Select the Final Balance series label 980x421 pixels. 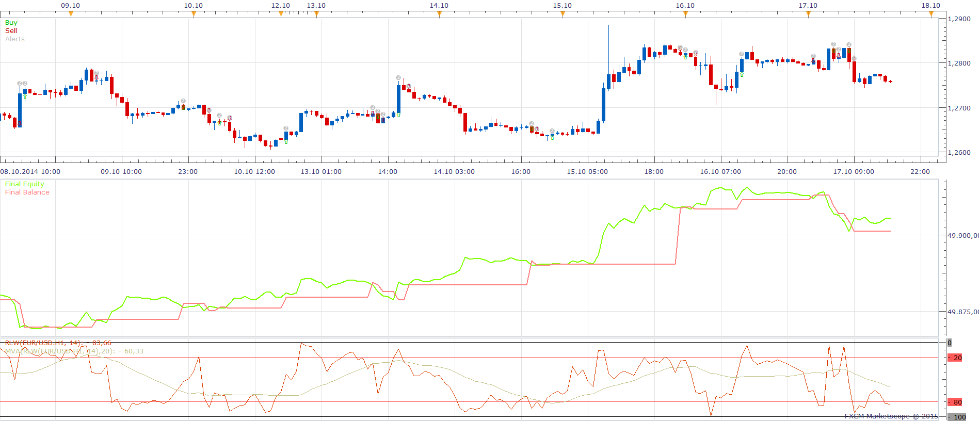click(x=27, y=192)
